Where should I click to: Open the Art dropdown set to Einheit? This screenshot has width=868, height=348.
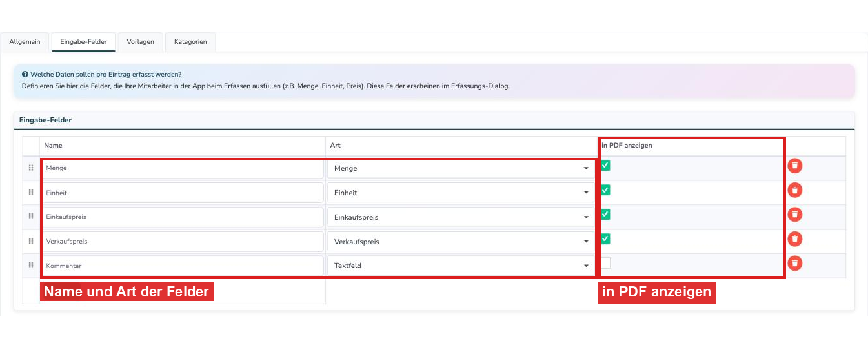click(461, 193)
